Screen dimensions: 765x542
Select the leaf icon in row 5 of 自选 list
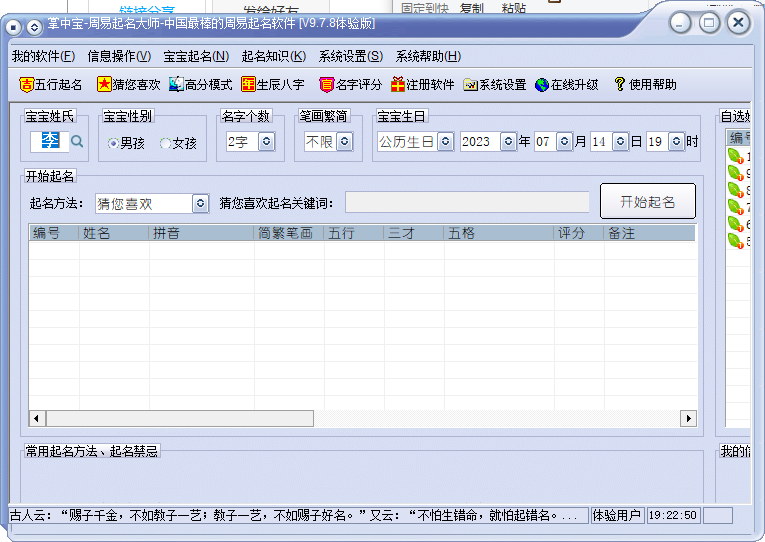tap(735, 241)
